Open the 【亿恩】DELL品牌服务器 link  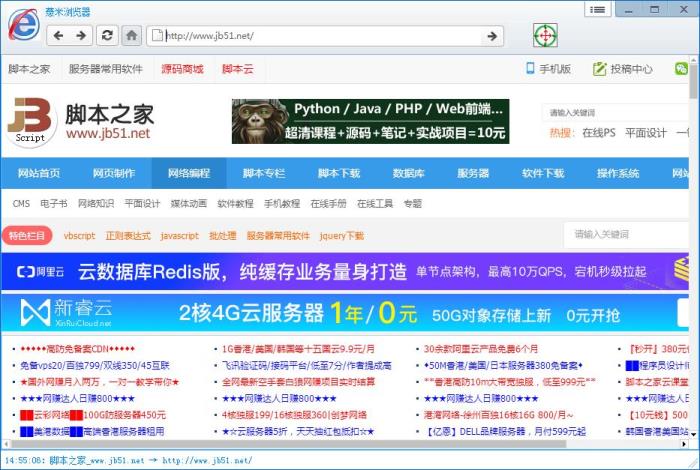click(504, 432)
